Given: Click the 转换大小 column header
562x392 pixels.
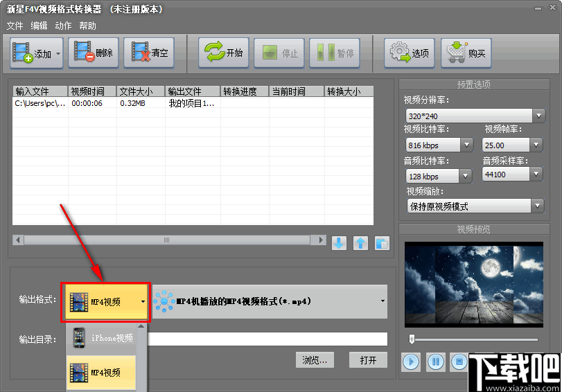Looking at the screenshot, I should click(349, 91).
